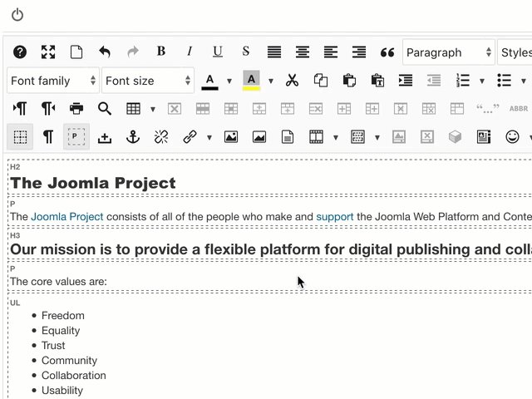Screen dimensions: 532x399
Task: Paste as plain text
Action: click(x=377, y=81)
